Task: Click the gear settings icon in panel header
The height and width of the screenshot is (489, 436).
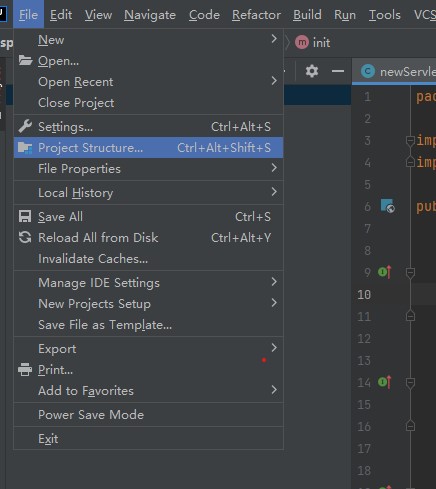Action: coord(312,71)
